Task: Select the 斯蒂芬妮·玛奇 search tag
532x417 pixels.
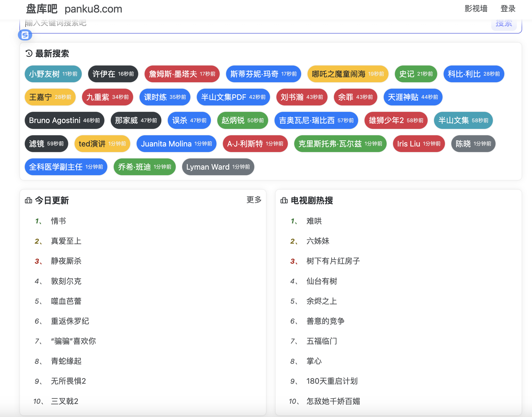Action: pyautogui.click(x=264, y=74)
